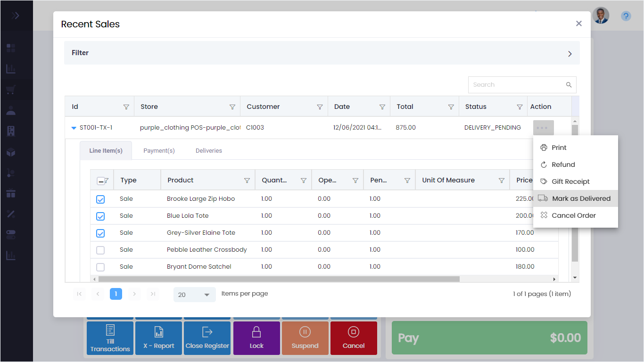Click the search magnifier icon
The width and height of the screenshot is (644, 362).
pos(569,85)
